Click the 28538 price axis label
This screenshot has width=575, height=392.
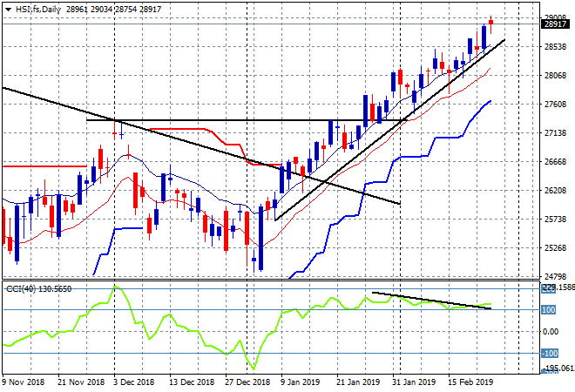click(x=556, y=47)
